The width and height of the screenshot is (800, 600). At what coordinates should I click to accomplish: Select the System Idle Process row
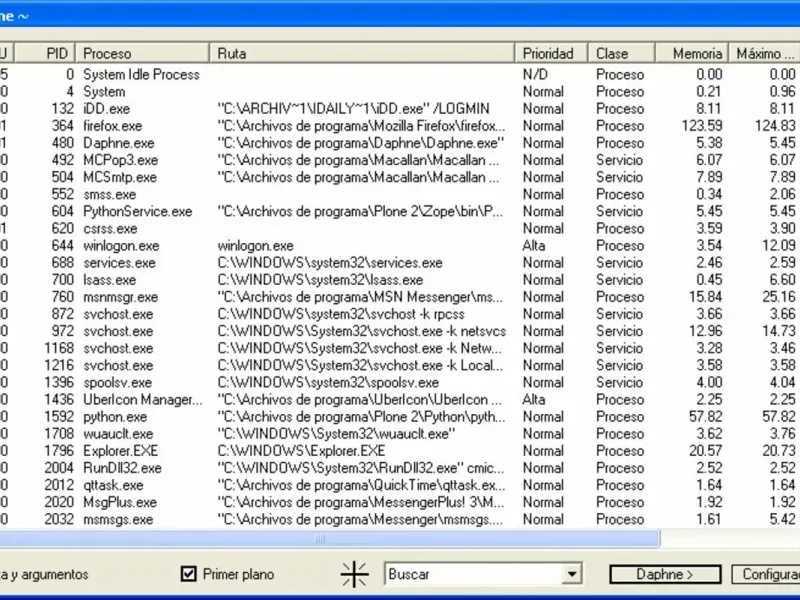click(x=141, y=74)
